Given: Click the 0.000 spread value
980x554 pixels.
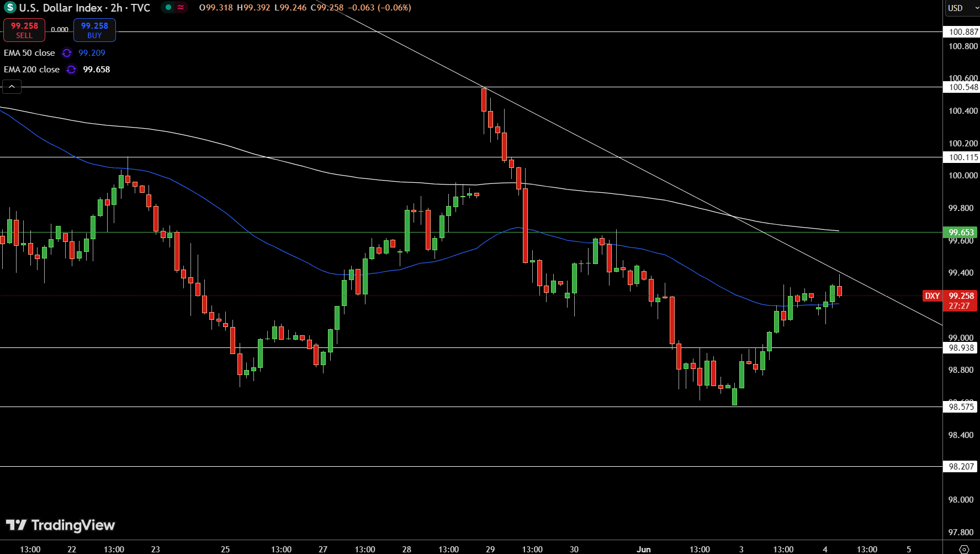Looking at the screenshot, I should tap(60, 30).
